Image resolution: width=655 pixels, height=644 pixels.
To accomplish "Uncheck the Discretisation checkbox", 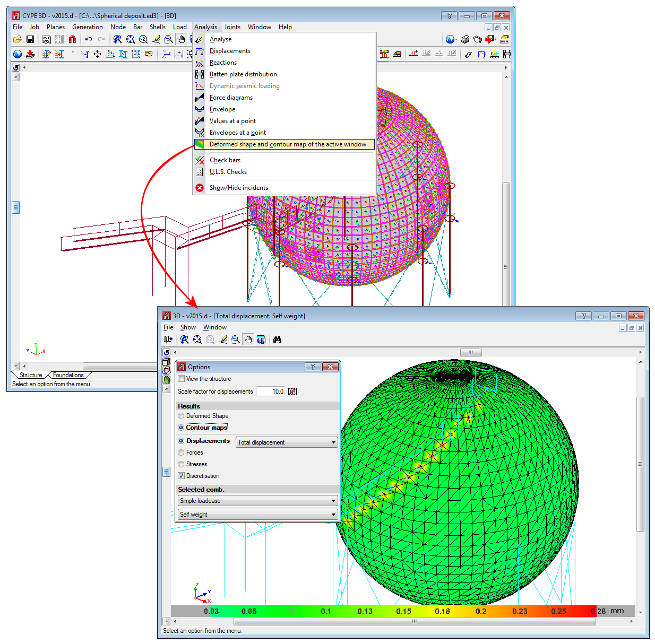I will (x=181, y=476).
